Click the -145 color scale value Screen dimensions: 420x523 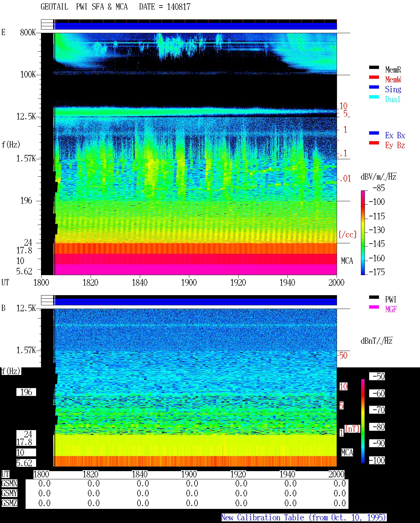pyautogui.click(x=377, y=244)
